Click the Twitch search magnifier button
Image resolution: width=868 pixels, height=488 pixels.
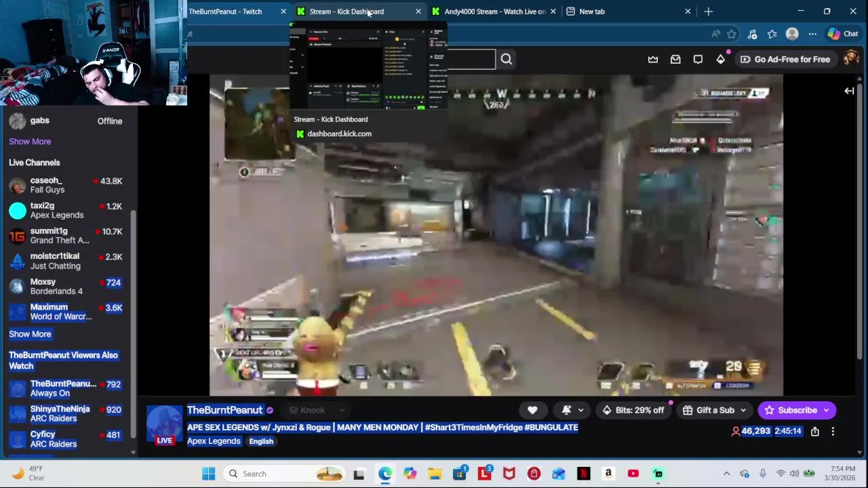tap(507, 59)
